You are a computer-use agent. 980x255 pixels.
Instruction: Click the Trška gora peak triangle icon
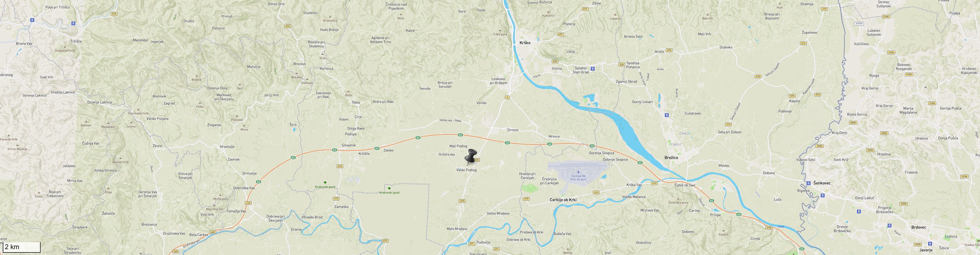(x=500, y=31)
